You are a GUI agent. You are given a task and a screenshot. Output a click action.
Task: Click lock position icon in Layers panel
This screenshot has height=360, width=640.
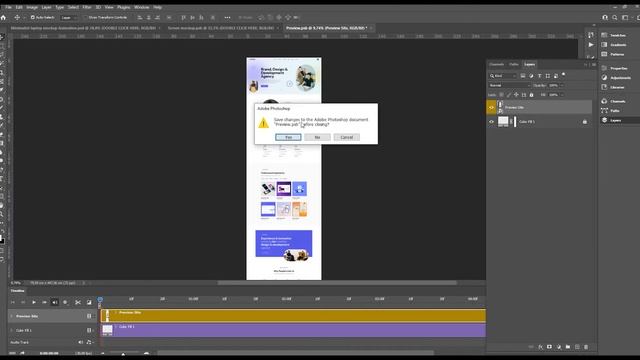click(x=516, y=95)
